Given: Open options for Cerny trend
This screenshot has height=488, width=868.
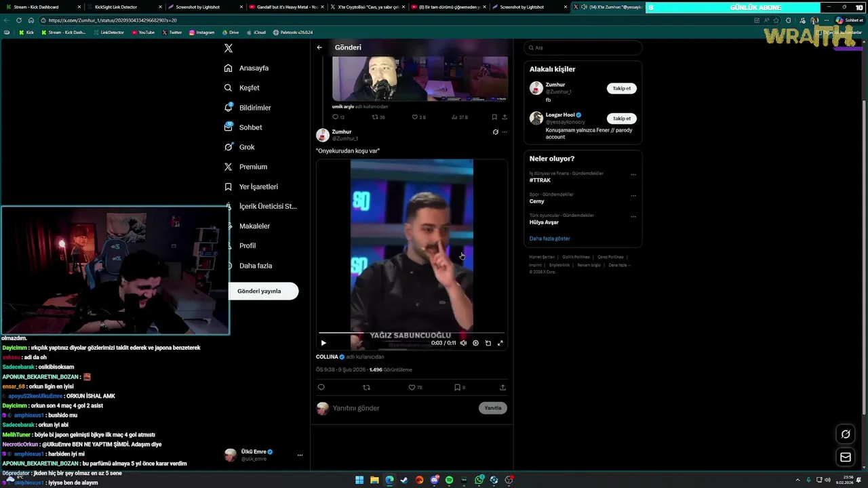Looking at the screenshot, I should [633, 195].
